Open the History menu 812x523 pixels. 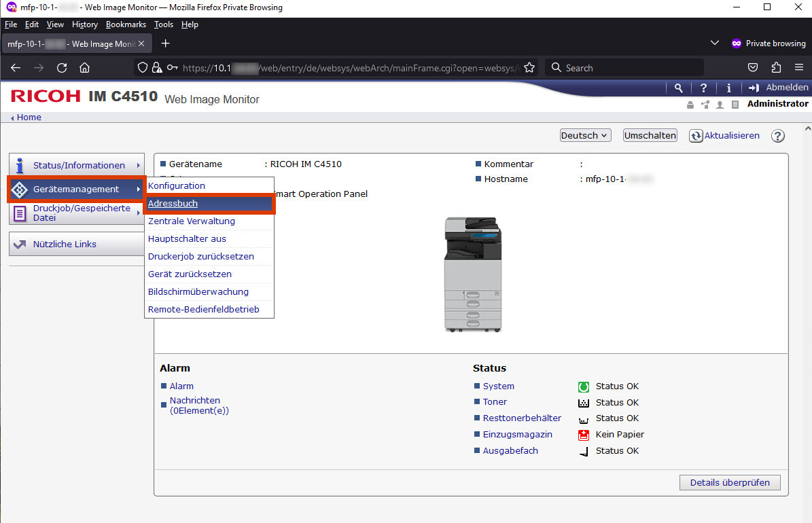85,24
